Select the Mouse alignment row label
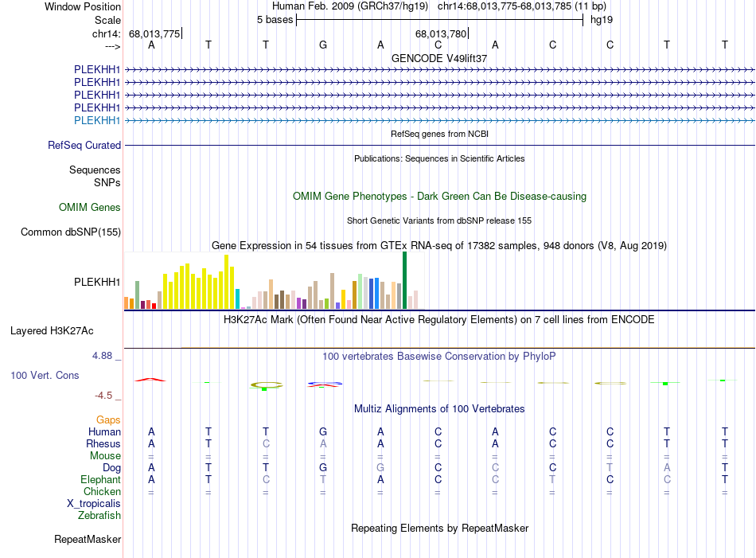Image resolution: width=756 pixels, height=558 pixels. pyautogui.click(x=105, y=456)
